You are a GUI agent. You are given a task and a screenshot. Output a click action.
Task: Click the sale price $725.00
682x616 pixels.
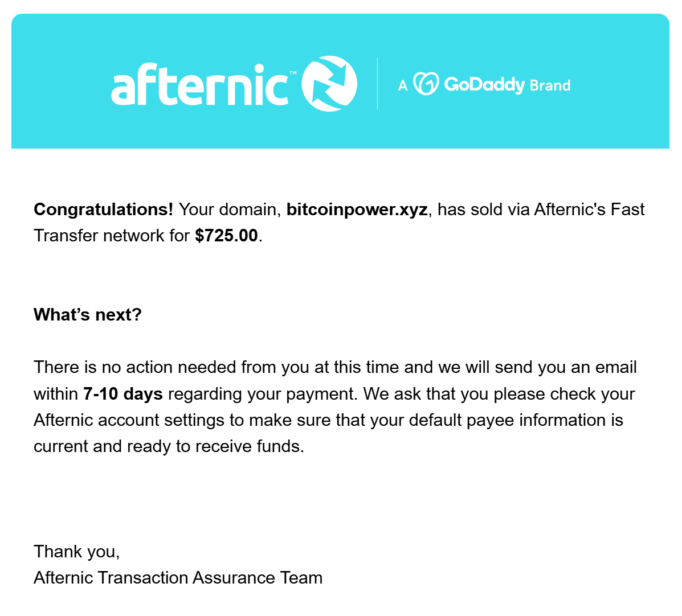click(226, 236)
